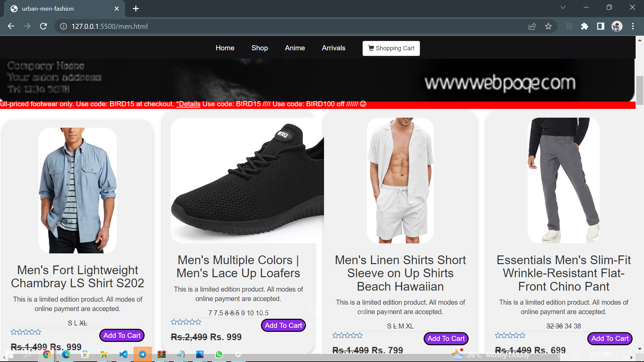Rate the Lace Up Loafers with stars
Viewport: 644px width, 362px height.
[186, 322]
